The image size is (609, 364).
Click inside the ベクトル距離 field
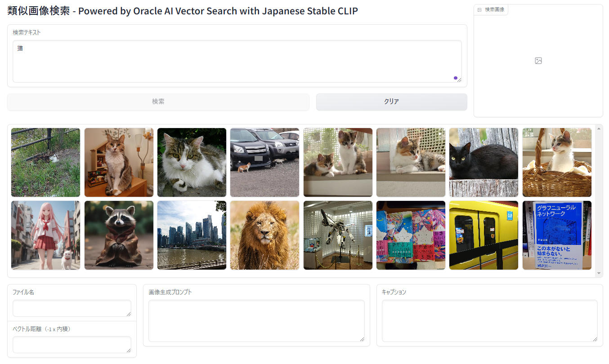(x=72, y=345)
